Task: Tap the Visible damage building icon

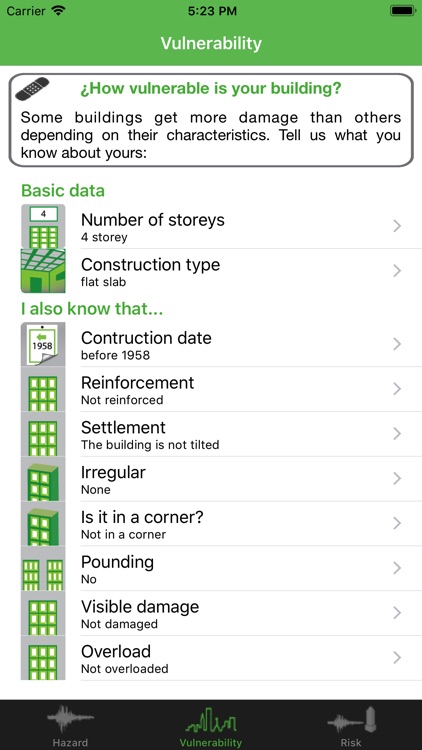Action: (x=43, y=613)
